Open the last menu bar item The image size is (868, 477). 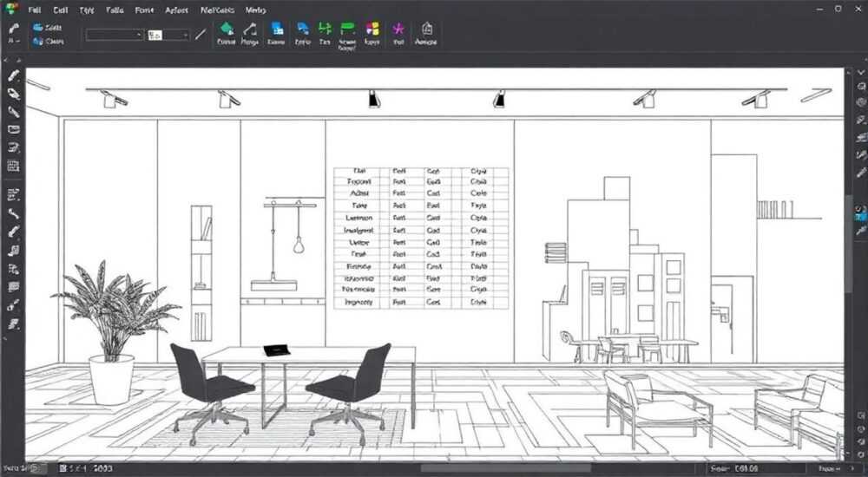click(255, 10)
